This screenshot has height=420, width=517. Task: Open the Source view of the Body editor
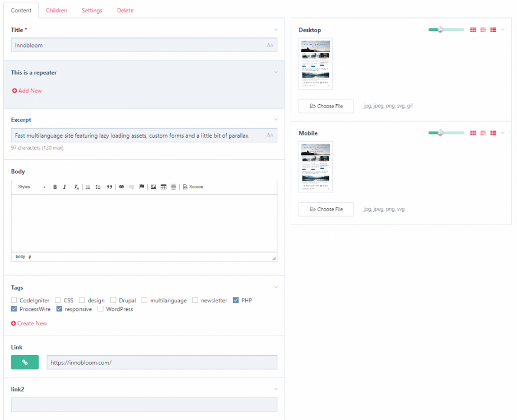point(193,186)
